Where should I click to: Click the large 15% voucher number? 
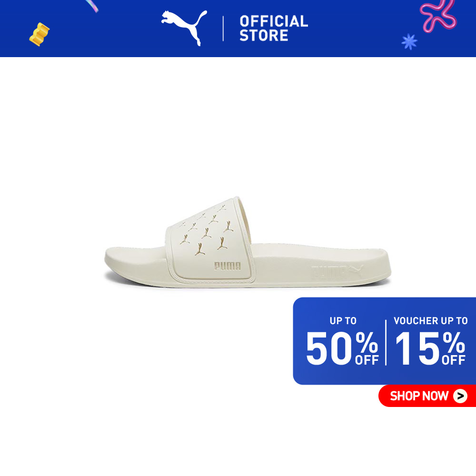(430, 348)
